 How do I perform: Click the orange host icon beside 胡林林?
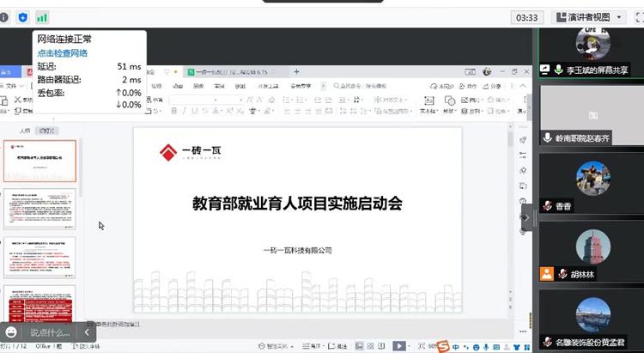(x=546, y=274)
